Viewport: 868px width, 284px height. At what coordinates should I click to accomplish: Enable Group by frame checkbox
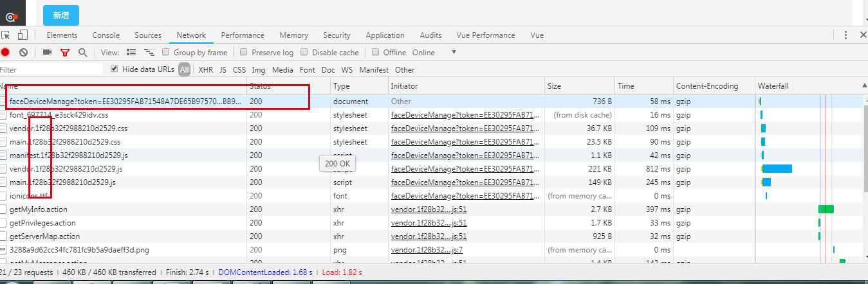pos(166,53)
